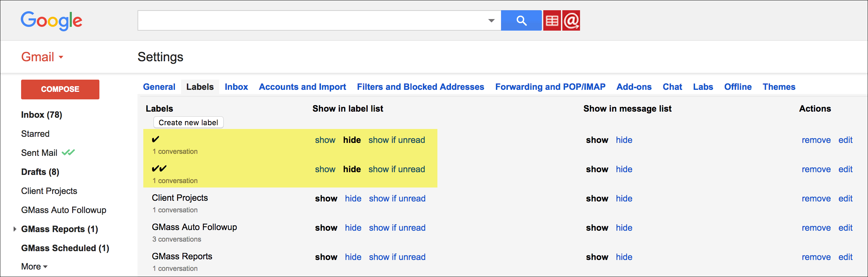The width and height of the screenshot is (868, 277).
Task: Open the red GMass spreadsheet icon
Action: click(552, 21)
